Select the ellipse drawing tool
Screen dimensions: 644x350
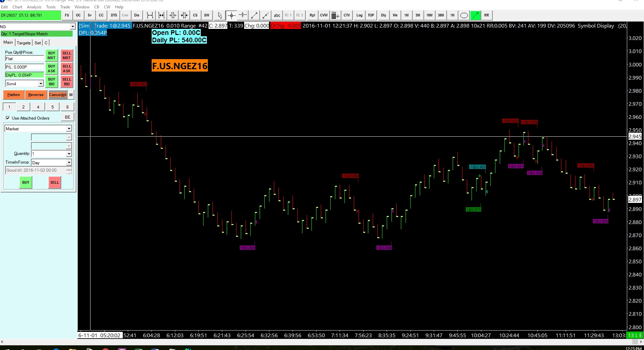(464, 15)
